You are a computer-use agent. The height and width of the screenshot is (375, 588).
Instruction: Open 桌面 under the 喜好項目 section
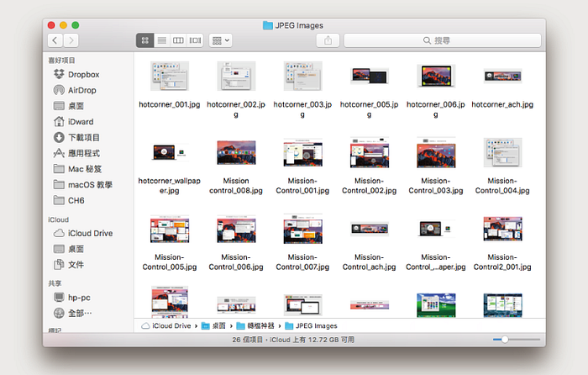(69, 106)
